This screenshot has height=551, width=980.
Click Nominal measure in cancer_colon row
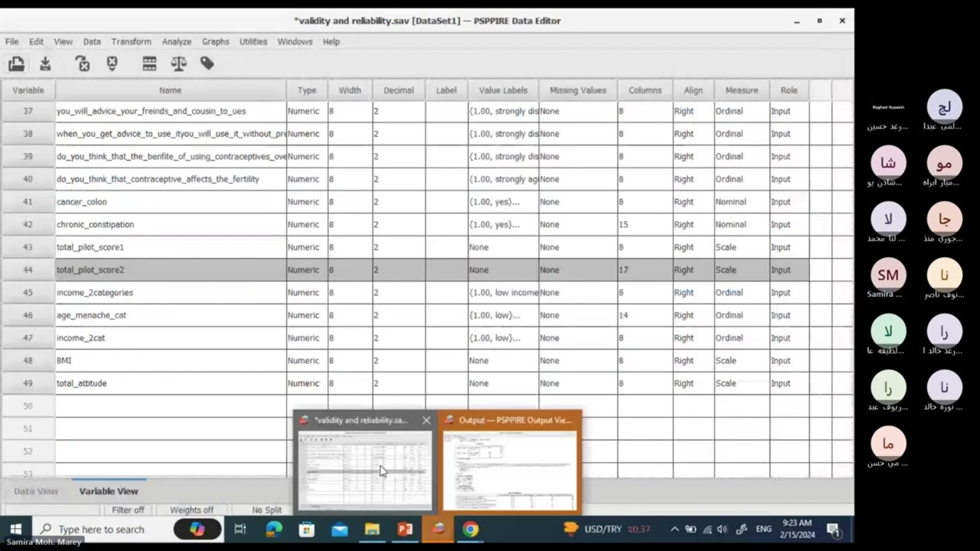730,202
